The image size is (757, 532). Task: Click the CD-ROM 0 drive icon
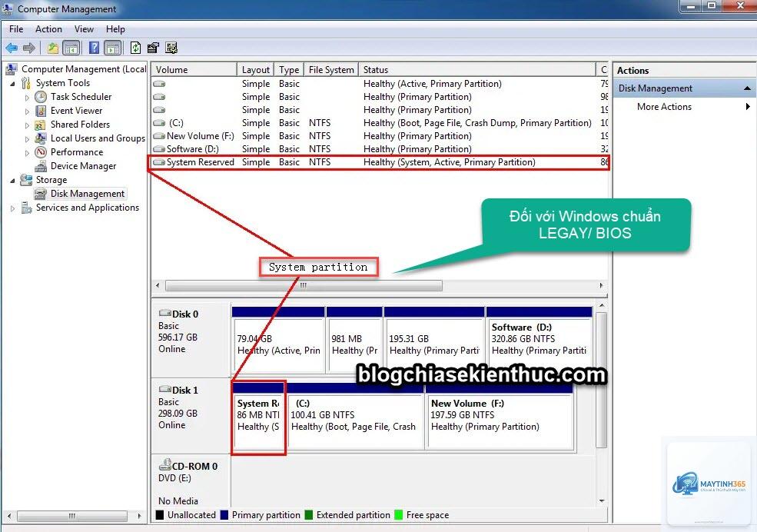coord(165,465)
